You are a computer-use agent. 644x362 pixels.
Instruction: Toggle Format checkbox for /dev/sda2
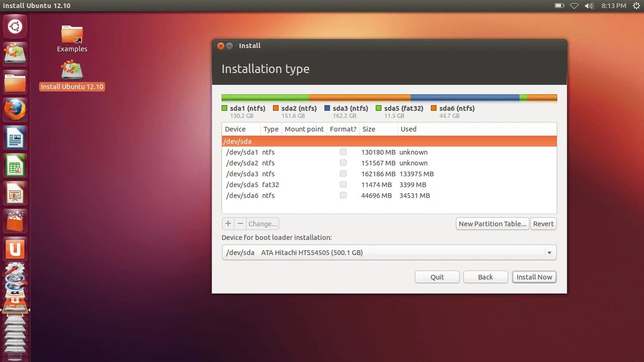[x=343, y=163]
